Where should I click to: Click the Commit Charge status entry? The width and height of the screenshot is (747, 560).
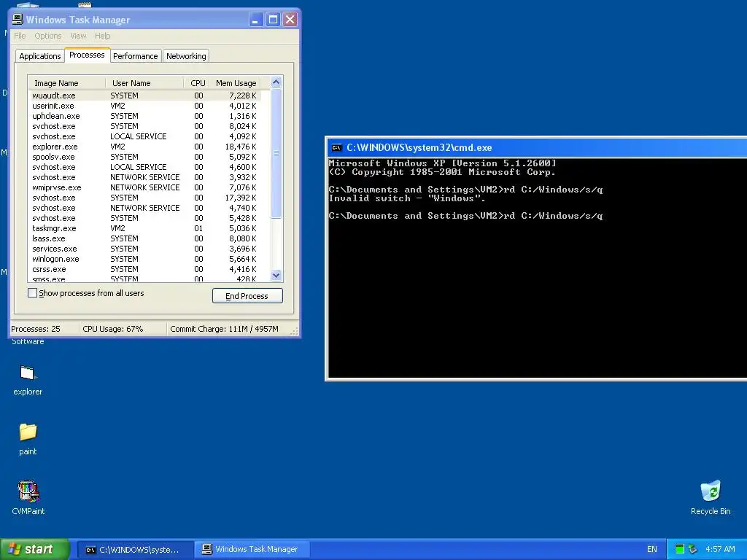225,329
